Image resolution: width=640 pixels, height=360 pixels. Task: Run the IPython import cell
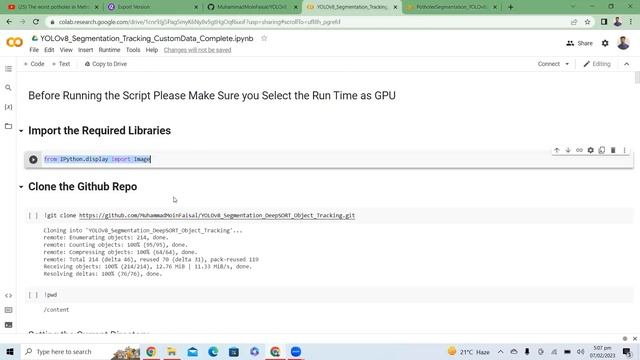tap(33, 160)
